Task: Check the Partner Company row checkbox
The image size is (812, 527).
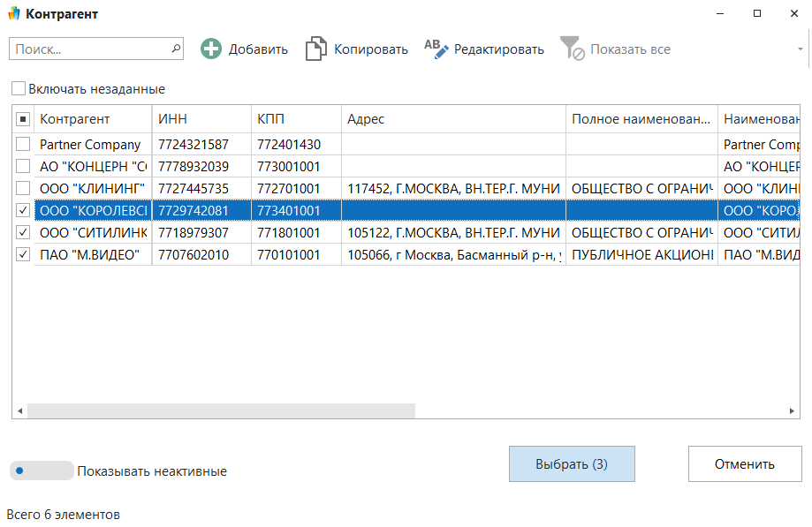Action: click(23, 145)
